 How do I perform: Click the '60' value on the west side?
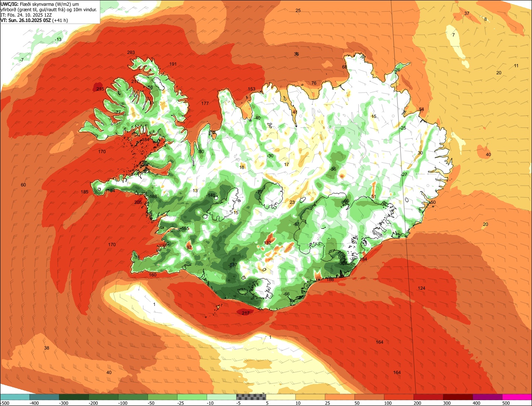click(x=23, y=185)
